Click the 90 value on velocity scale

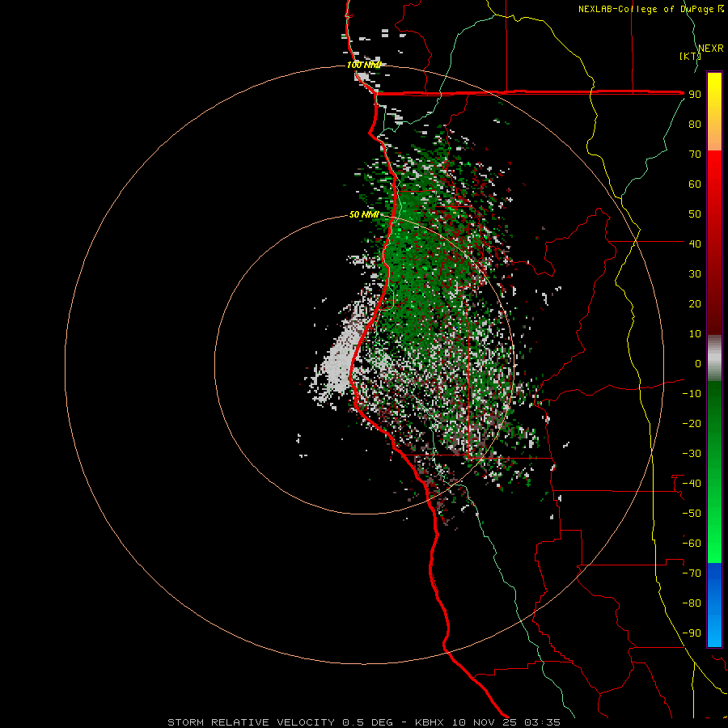(695, 95)
